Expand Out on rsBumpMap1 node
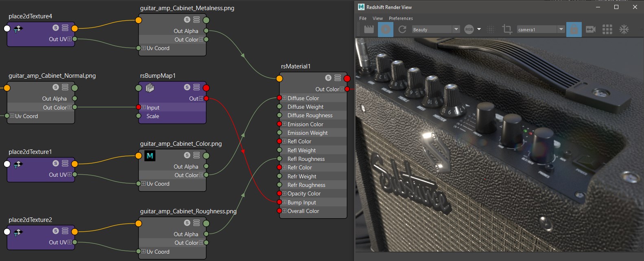Screen dimensions: 644x261 point(201,99)
